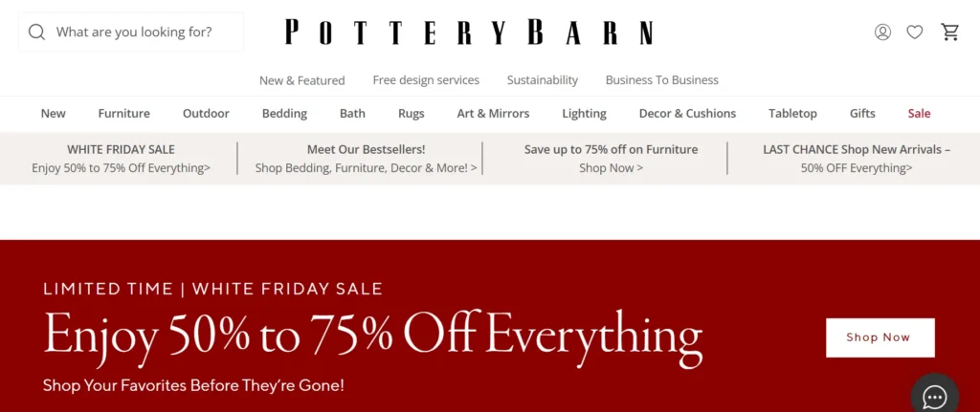Click the New & Featured link
The width and height of the screenshot is (980, 412).
301,80
